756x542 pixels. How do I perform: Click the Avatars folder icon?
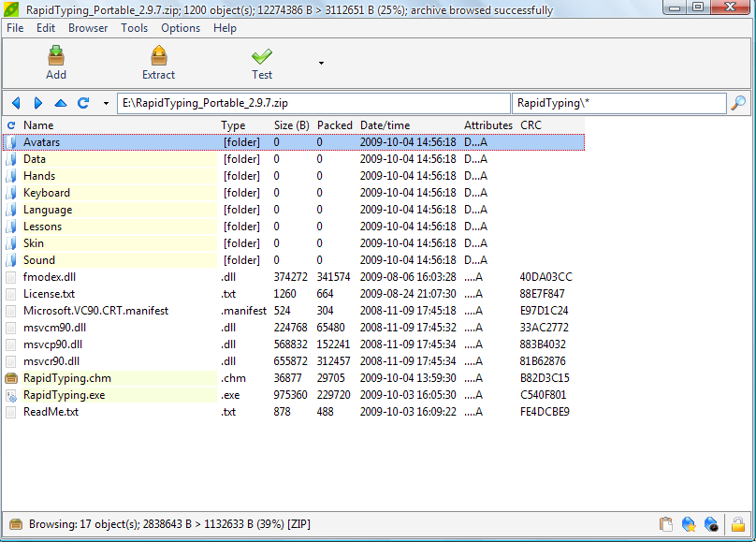[11, 142]
